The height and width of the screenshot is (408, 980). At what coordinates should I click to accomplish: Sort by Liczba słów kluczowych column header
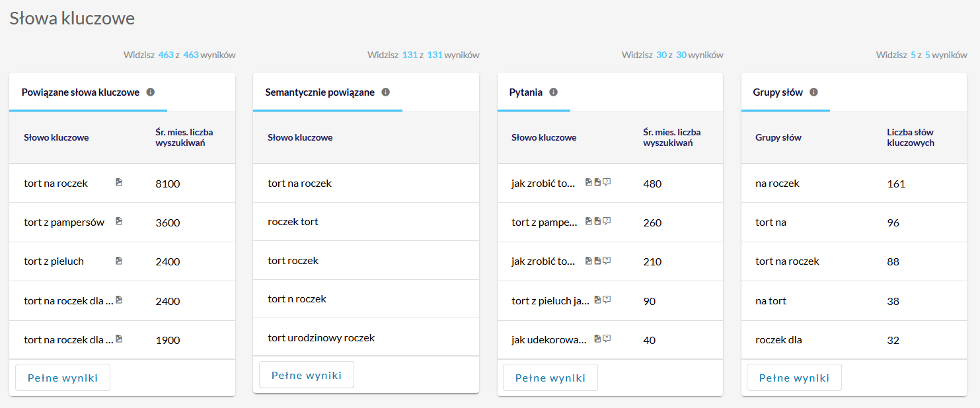[x=910, y=137]
